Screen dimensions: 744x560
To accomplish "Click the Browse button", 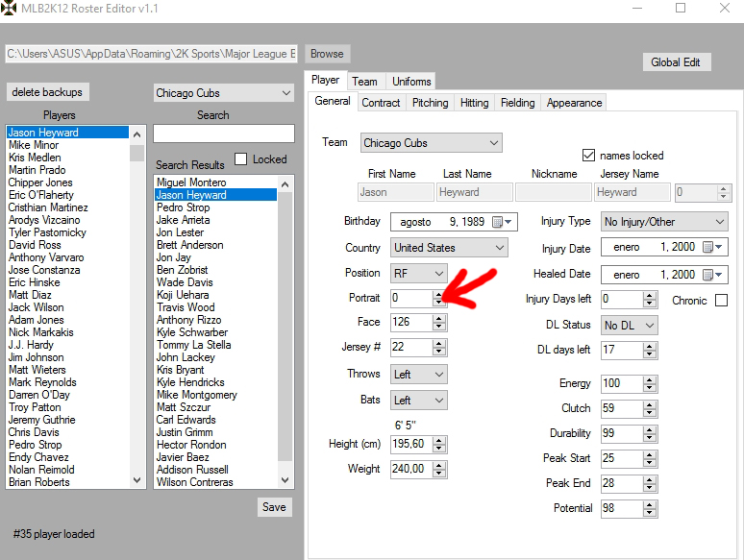I will pyautogui.click(x=327, y=54).
